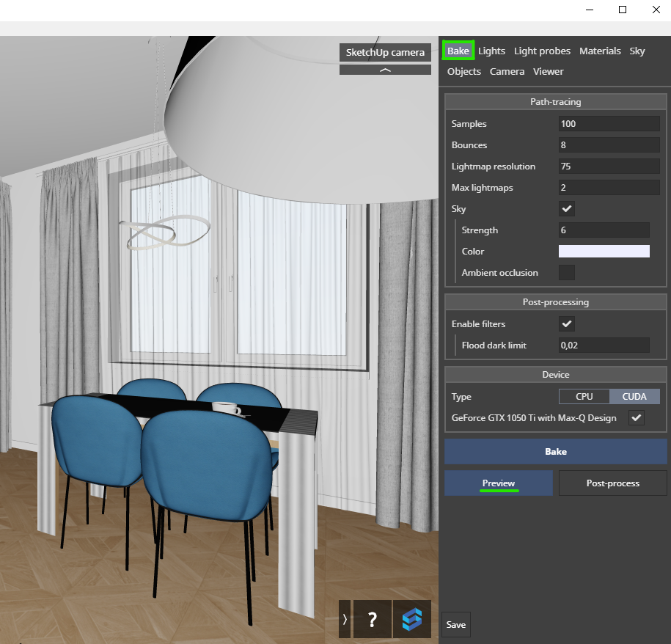The height and width of the screenshot is (644, 671).
Task: Select CPU as device type
Action: click(584, 397)
